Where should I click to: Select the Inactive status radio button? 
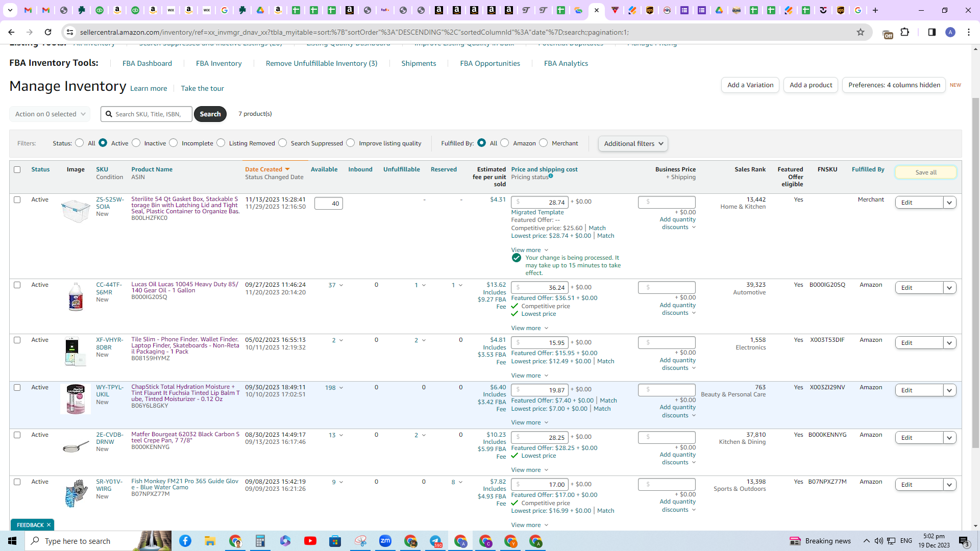(x=136, y=143)
